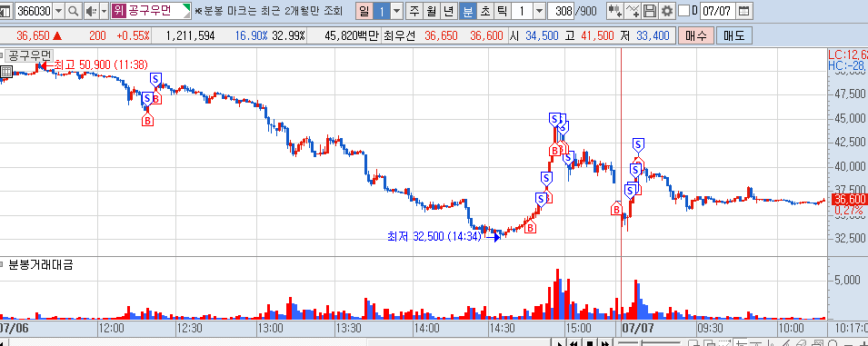Click the 최저 32,500 low price marker
This screenshot has height=346, width=868.
click(434, 236)
